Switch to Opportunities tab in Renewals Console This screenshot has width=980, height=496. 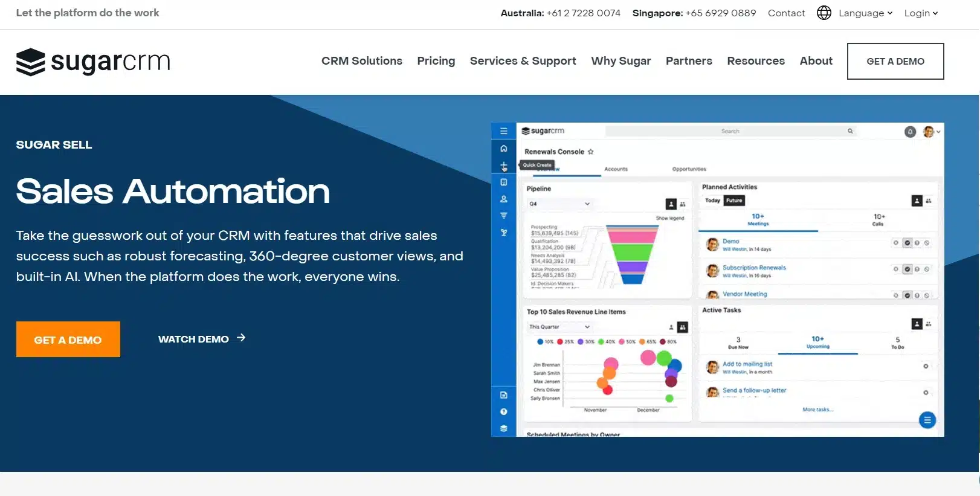coord(689,169)
